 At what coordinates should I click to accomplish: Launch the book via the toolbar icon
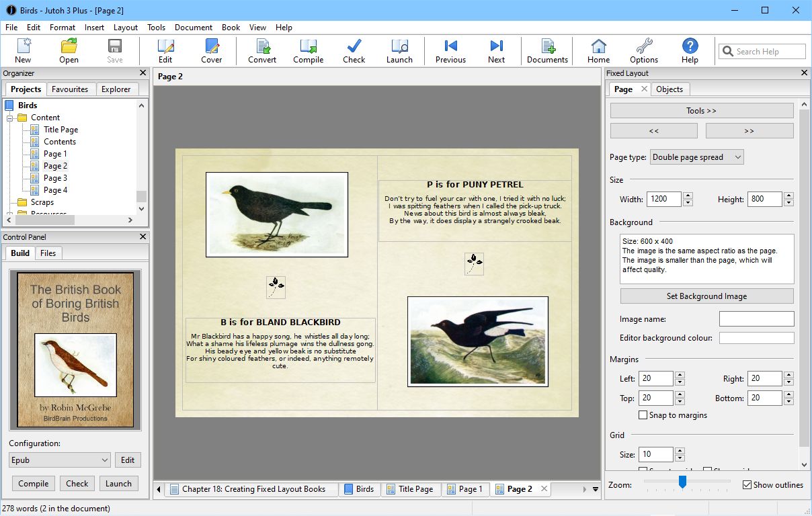[x=399, y=51]
